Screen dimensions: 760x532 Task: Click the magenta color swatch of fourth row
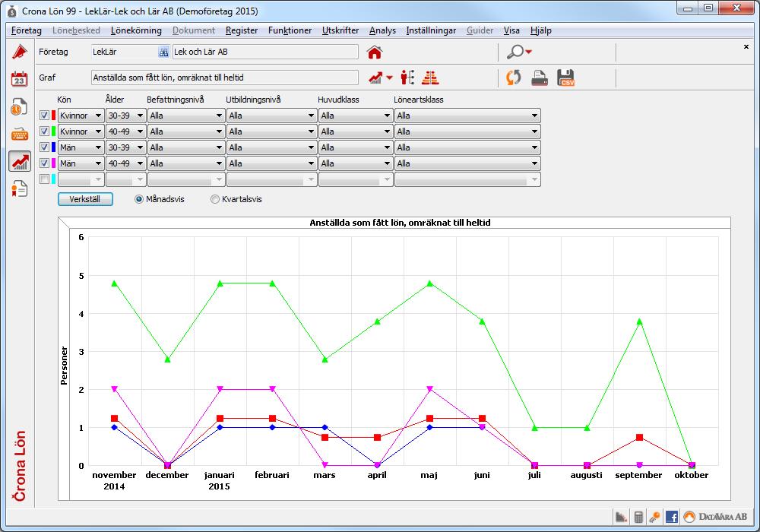[53, 163]
